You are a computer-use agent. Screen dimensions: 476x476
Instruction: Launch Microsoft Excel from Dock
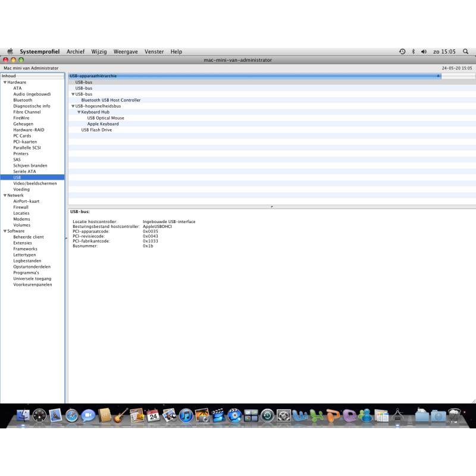coord(317,415)
